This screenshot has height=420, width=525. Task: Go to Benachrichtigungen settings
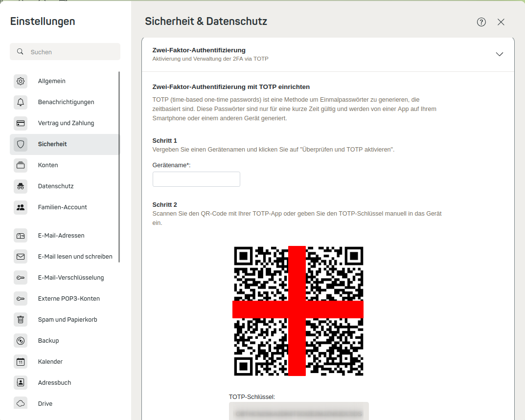coord(65,102)
